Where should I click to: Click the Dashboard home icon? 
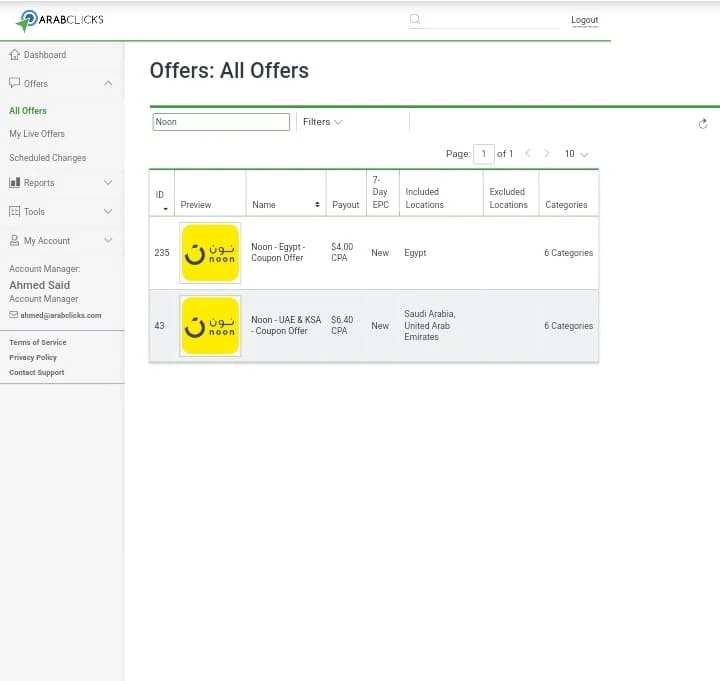pos(15,55)
